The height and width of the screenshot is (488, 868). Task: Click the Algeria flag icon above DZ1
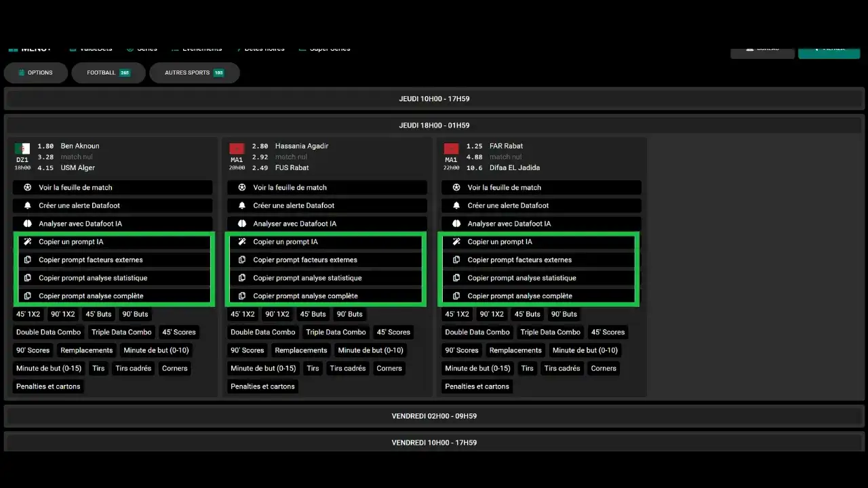(x=22, y=148)
